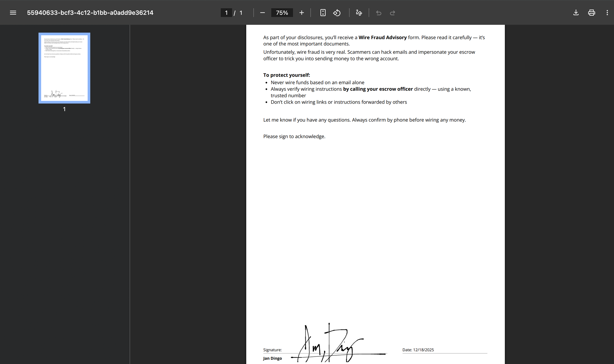614x364 pixels.
Task: Click the print icon
Action: (x=591, y=12)
